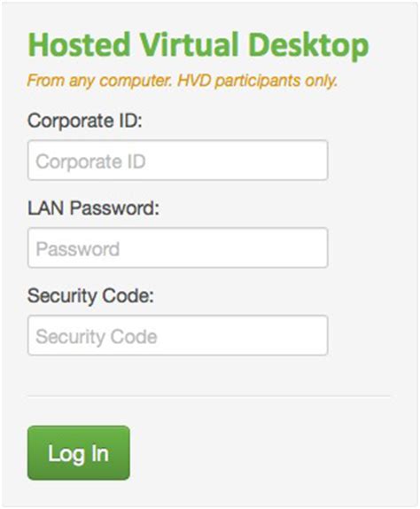420x509 pixels.
Task: Click the gray "Password" placeholder text
Action: click(x=78, y=249)
